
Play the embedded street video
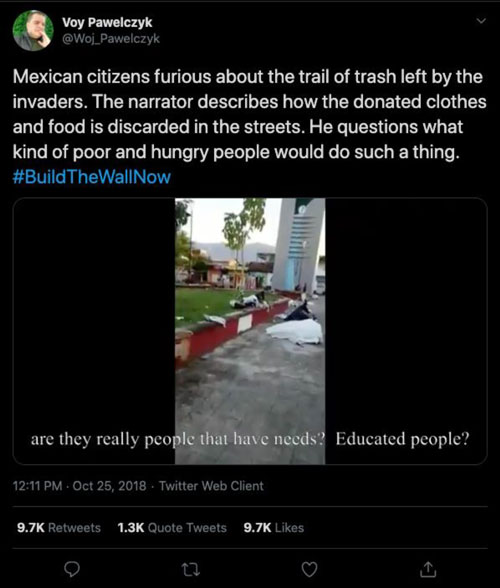pos(250,331)
